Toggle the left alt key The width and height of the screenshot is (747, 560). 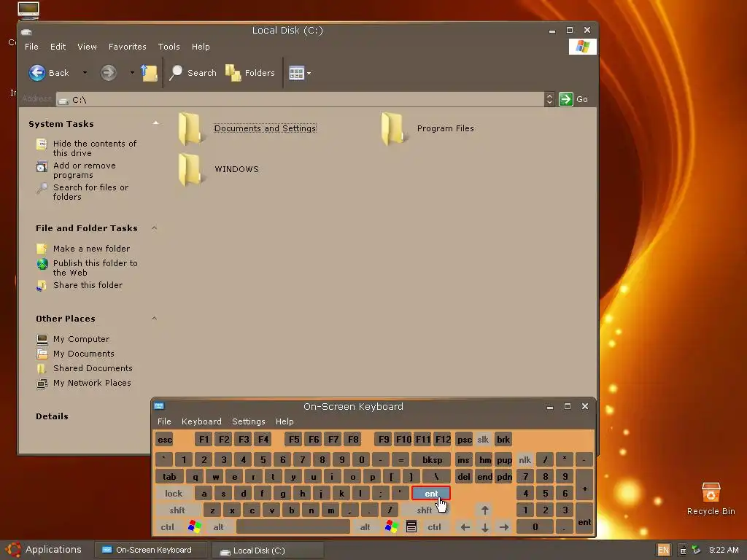(218, 527)
